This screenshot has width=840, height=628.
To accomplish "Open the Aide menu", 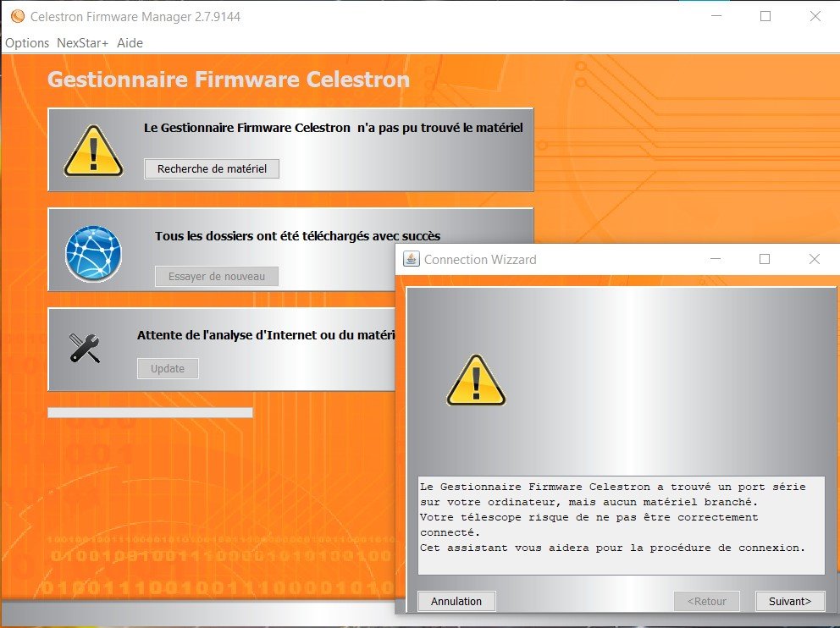I will [x=130, y=42].
